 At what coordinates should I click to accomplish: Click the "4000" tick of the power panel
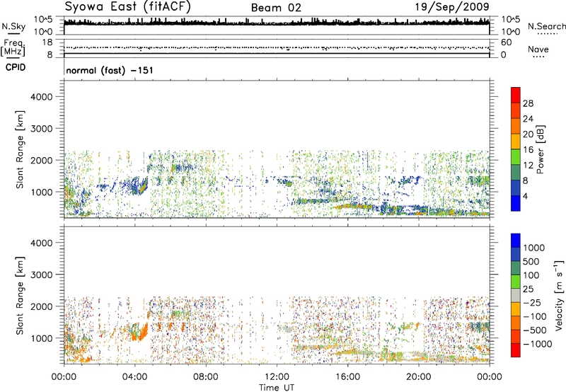[x=41, y=97]
